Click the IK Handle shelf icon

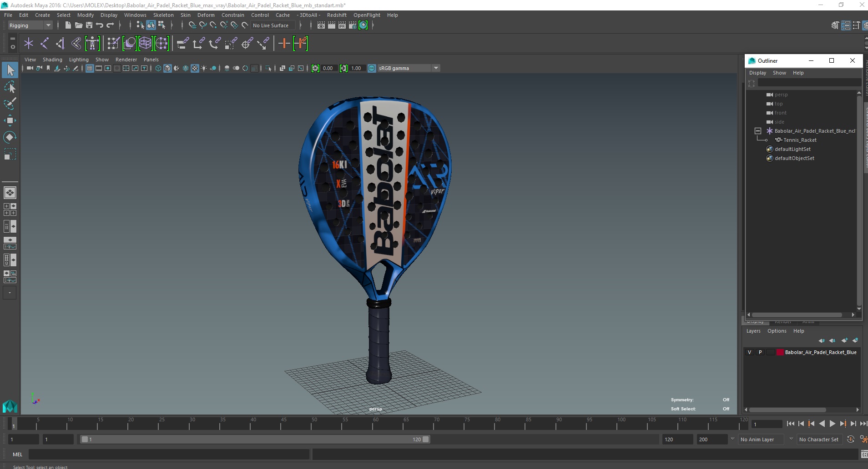point(60,44)
